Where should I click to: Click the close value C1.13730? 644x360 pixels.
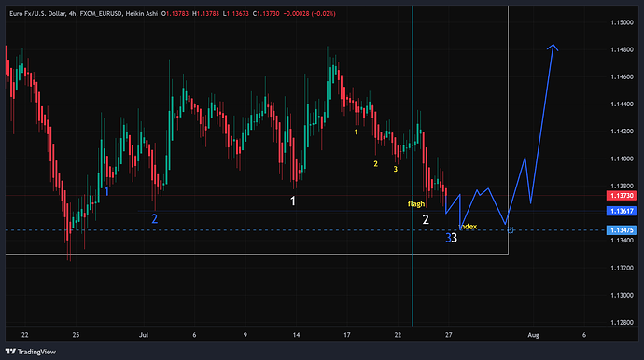tap(266, 14)
